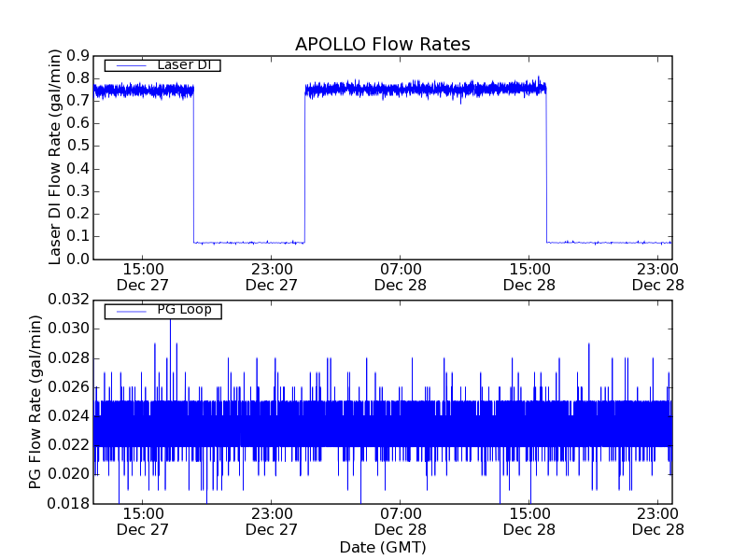
Task: Click the 0.022 tick on PG axis
Action: click(x=68, y=445)
